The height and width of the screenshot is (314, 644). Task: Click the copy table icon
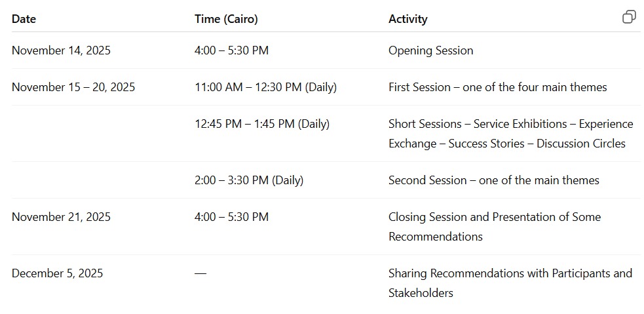[x=629, y=17]
